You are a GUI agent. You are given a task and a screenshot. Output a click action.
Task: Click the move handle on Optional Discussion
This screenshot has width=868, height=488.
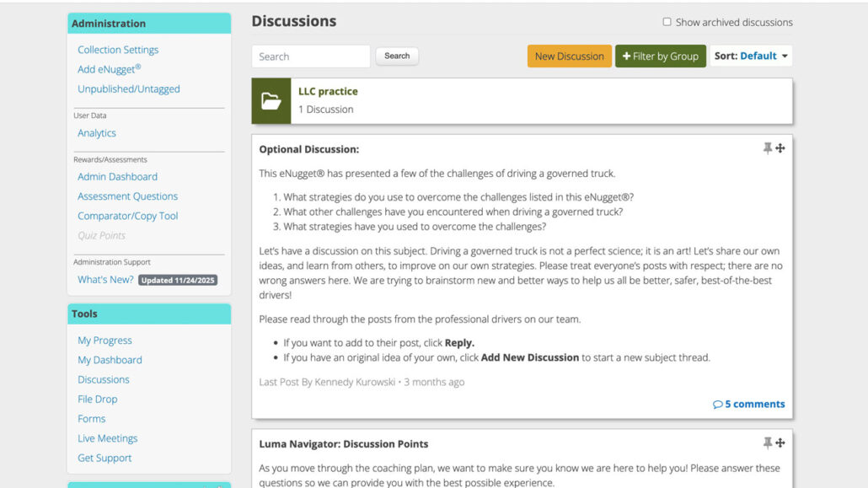point(780,148)
